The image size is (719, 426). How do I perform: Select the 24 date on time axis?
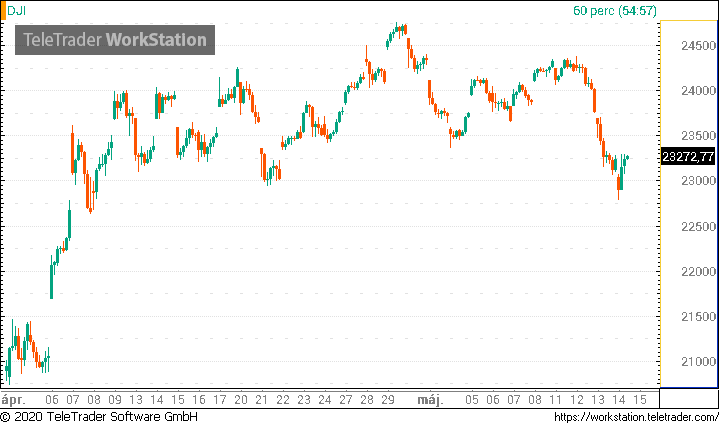pyautogui.click(x=325, y=400)
